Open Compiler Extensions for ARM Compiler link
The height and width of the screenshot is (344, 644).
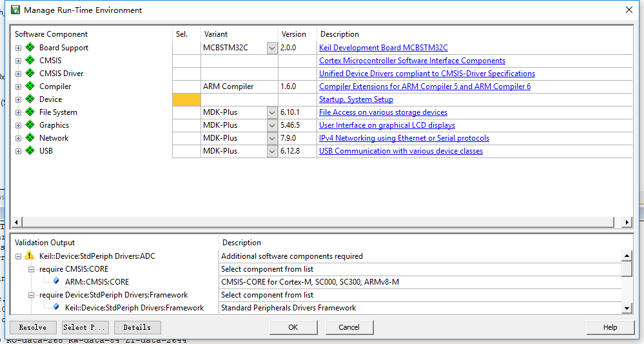coord(425,86)
